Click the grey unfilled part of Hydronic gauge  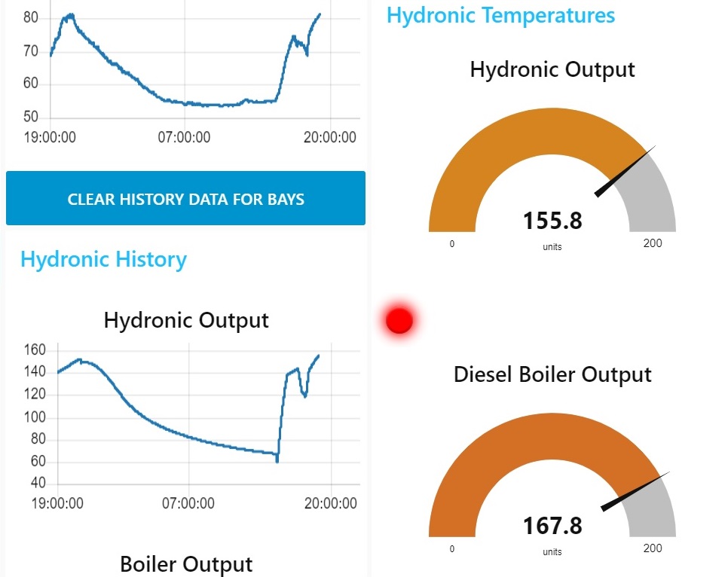650,195
